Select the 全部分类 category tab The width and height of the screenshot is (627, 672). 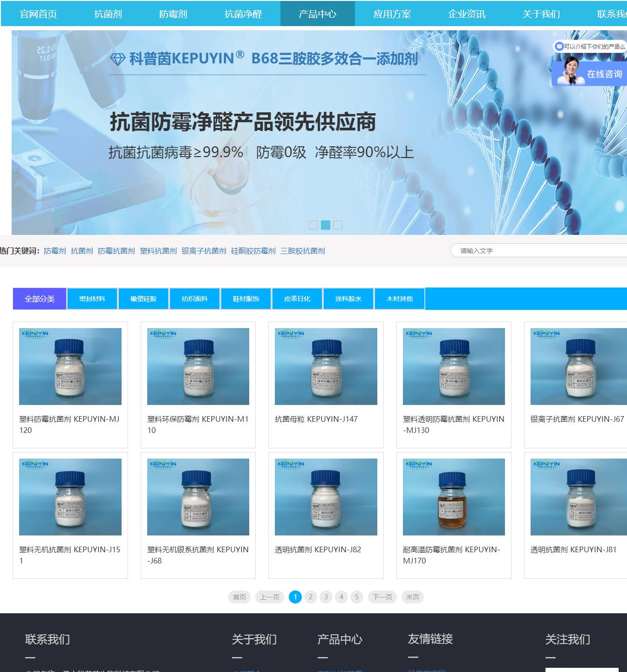coord(40,299)
